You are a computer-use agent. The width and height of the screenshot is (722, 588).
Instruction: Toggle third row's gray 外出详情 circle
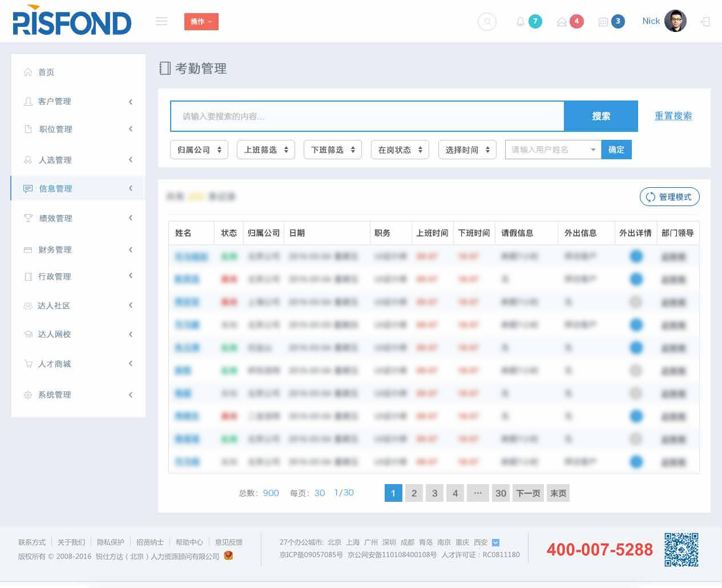click(x=636, y=302)
